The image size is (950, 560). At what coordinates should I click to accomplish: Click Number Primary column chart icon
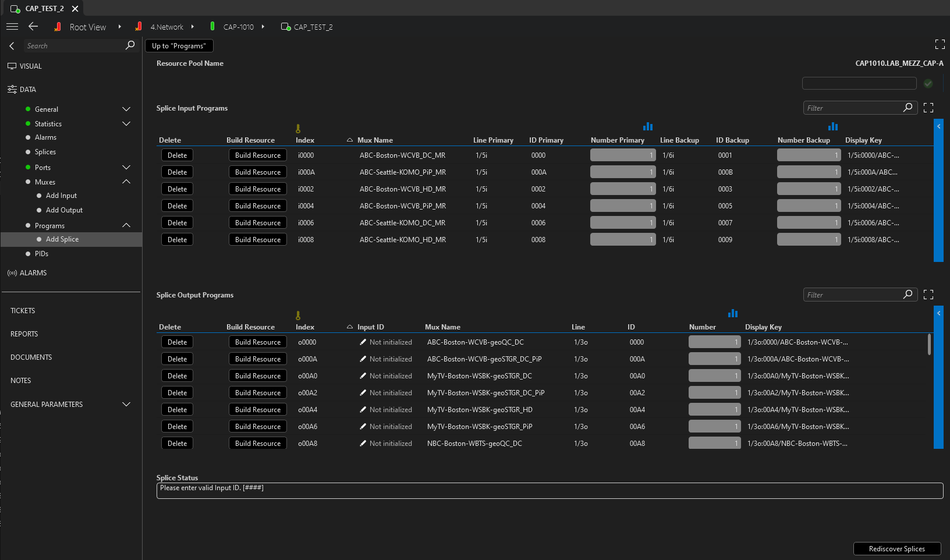[x=648, y=126]
